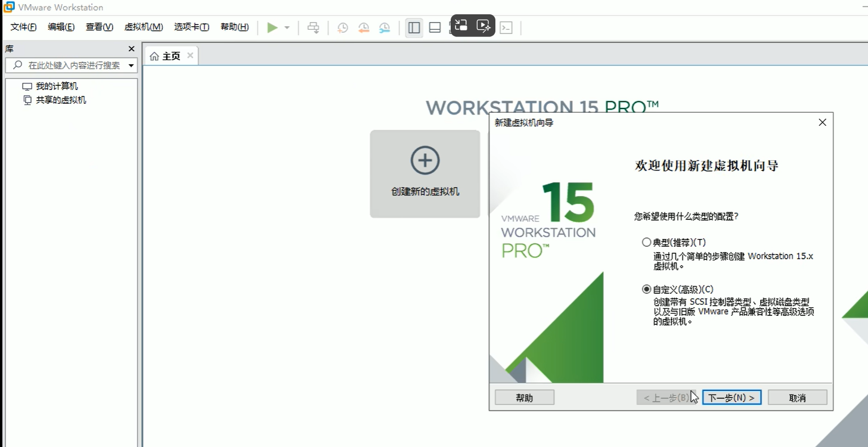
Task: Toggle the thumbnail bar view icon
Action: pos(435,27)
